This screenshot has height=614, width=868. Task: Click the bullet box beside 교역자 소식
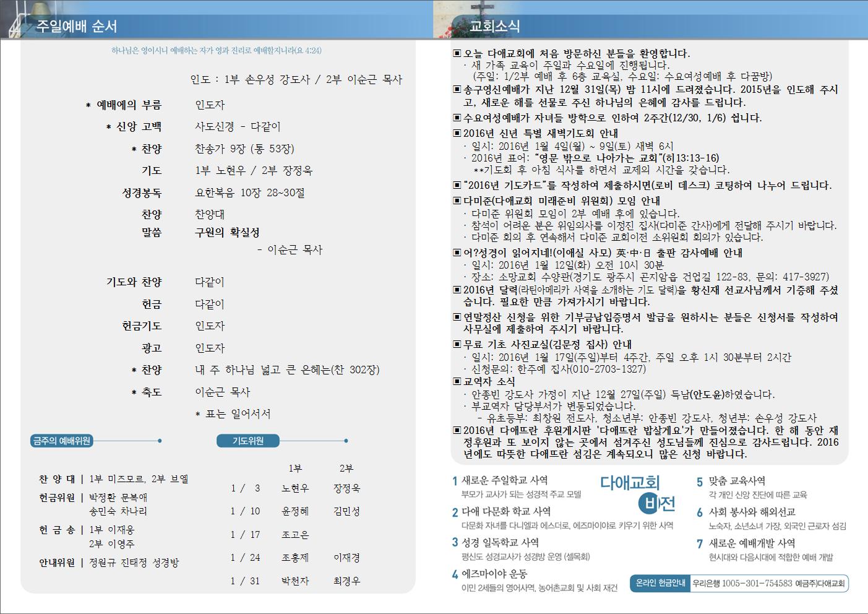click(457, 382)
